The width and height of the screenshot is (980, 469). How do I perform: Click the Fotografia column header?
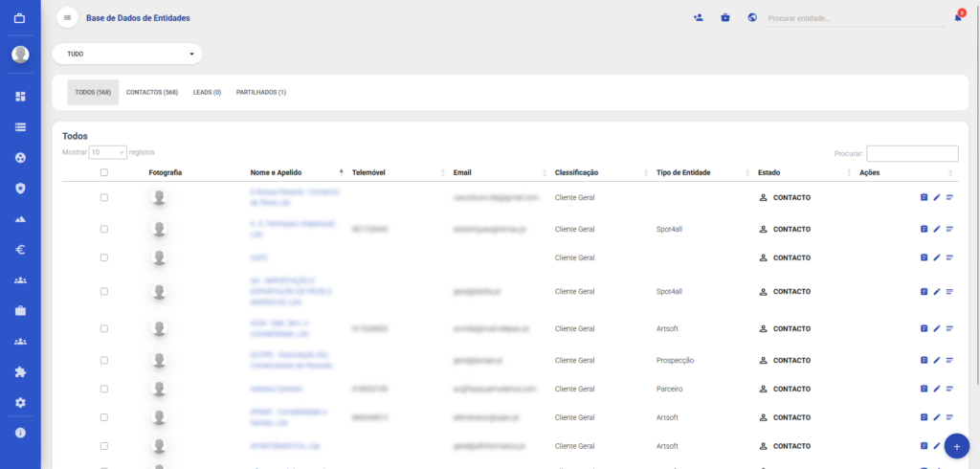point(166,172)
